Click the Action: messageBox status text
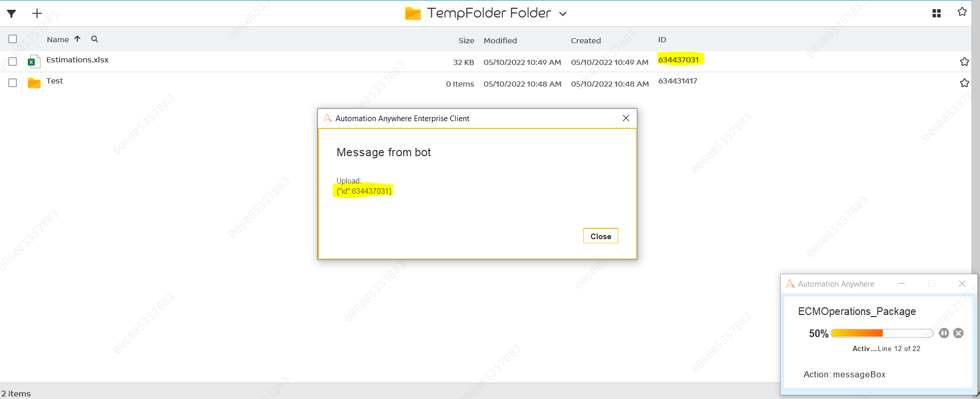 pos(844,375)
